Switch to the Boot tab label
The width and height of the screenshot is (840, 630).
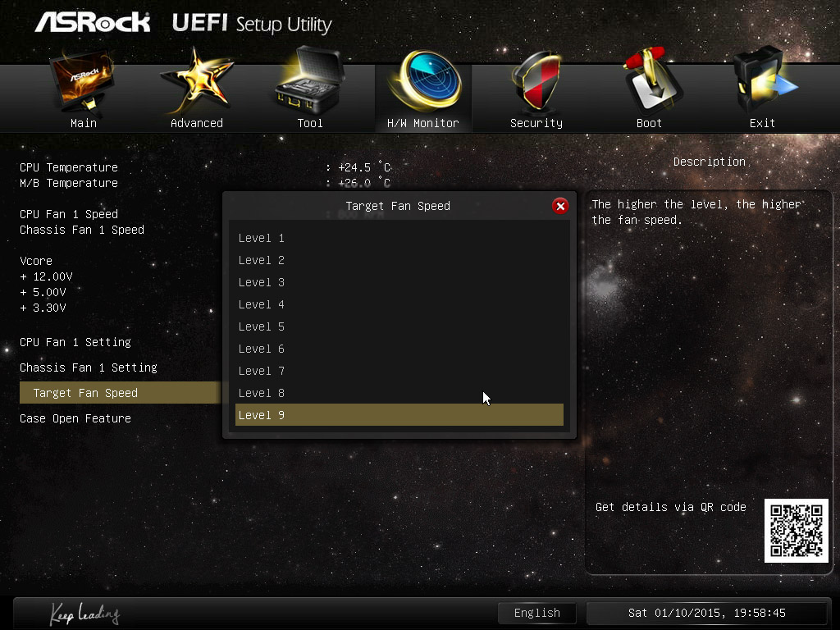650,123
